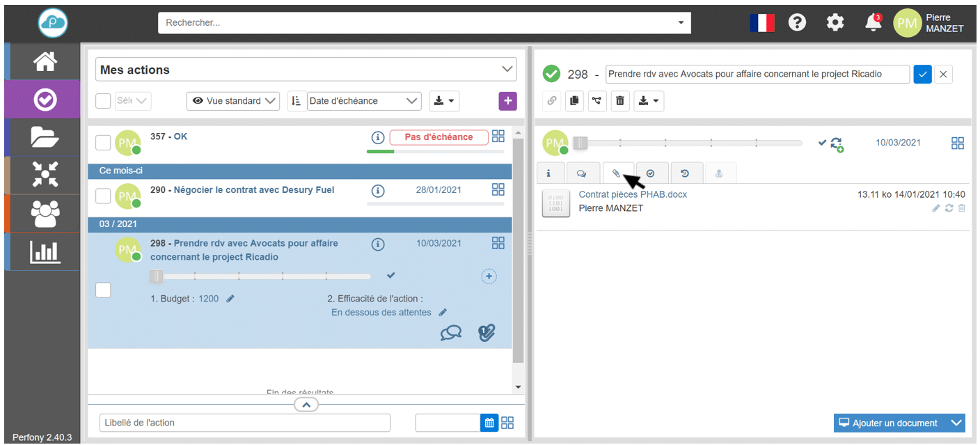The image size is (980, 445).
Task: Open the notifications bell
Action: point(872,23)
